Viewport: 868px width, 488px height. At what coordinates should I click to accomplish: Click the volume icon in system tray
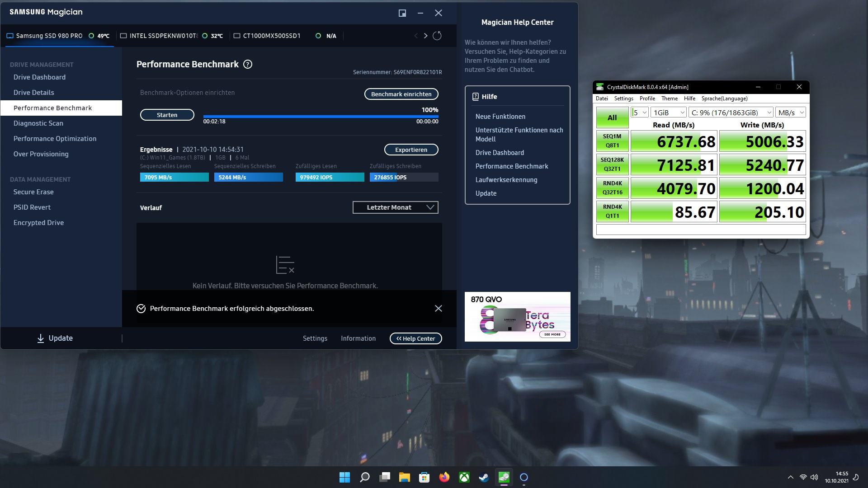(x=814, y=477)
